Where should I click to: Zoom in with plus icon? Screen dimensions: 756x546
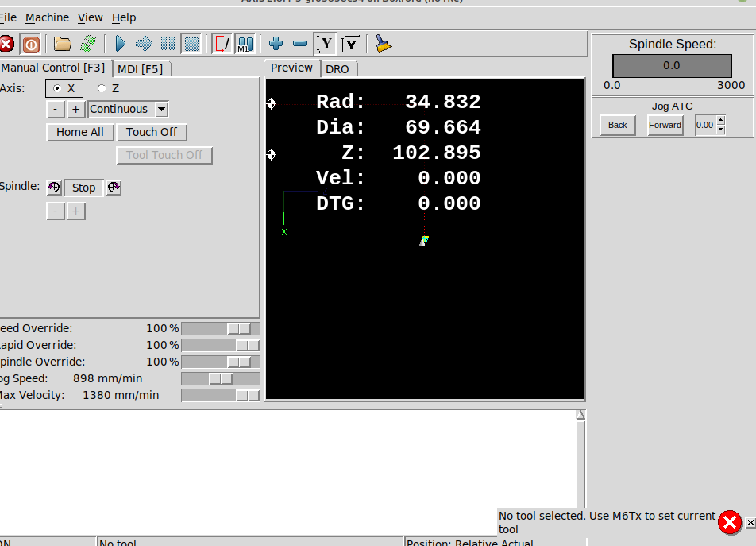tap(276, 44)
